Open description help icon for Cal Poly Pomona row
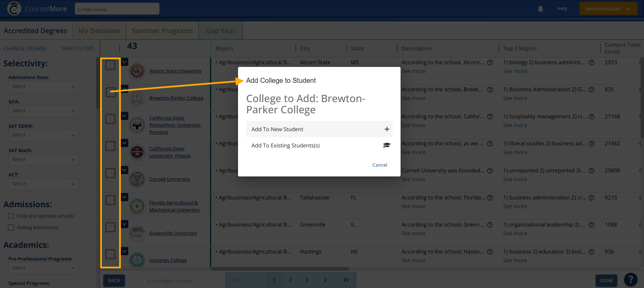This screenshot has width=644, height=288. tap(490, 117)
